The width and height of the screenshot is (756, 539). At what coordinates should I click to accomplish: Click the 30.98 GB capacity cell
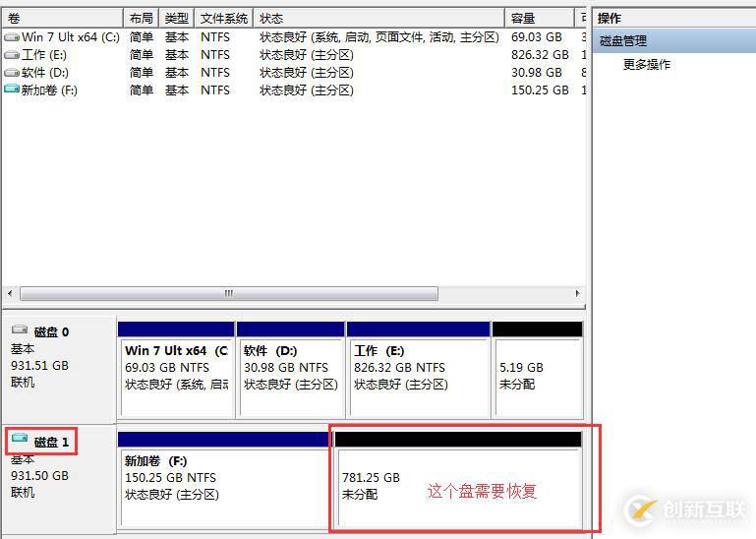[536, 73]
